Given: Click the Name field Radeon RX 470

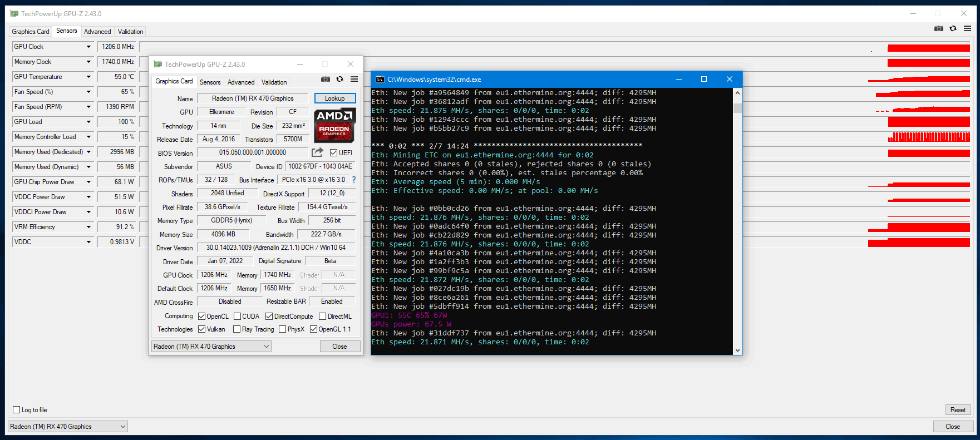Looking at the screenshot, I should pos(253,98).
